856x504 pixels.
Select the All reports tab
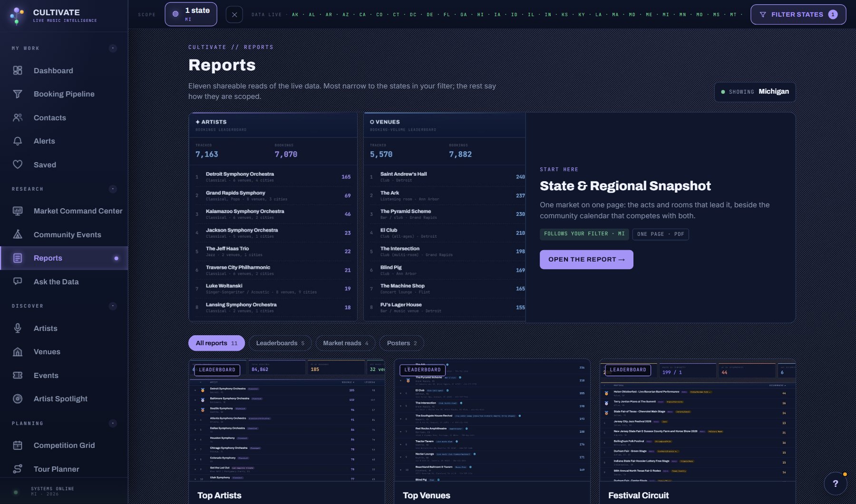click(x=216, y=343)
